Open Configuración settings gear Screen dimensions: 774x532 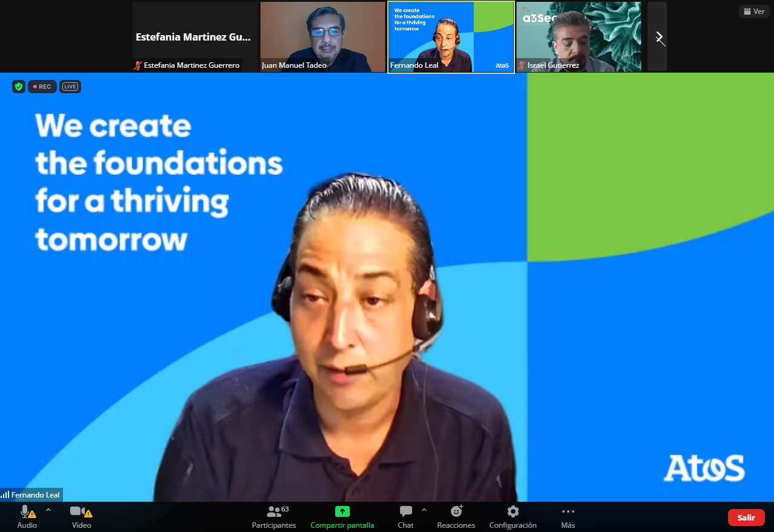point(513,516)
